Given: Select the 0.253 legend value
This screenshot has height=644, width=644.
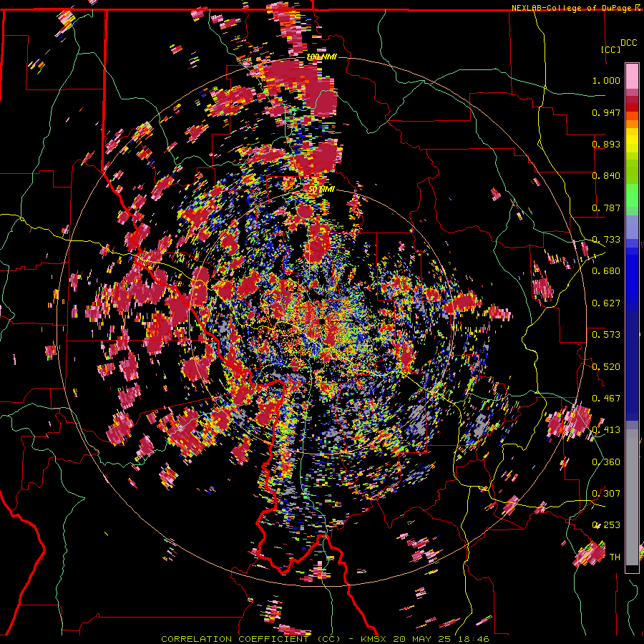Looking at the screenshot, I should (x=606, y=525).
